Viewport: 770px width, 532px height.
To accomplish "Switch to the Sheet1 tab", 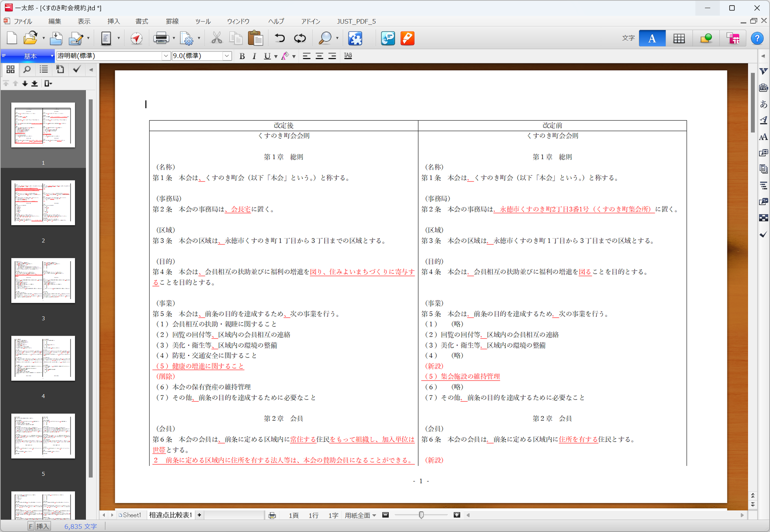I will pos(130,515).
